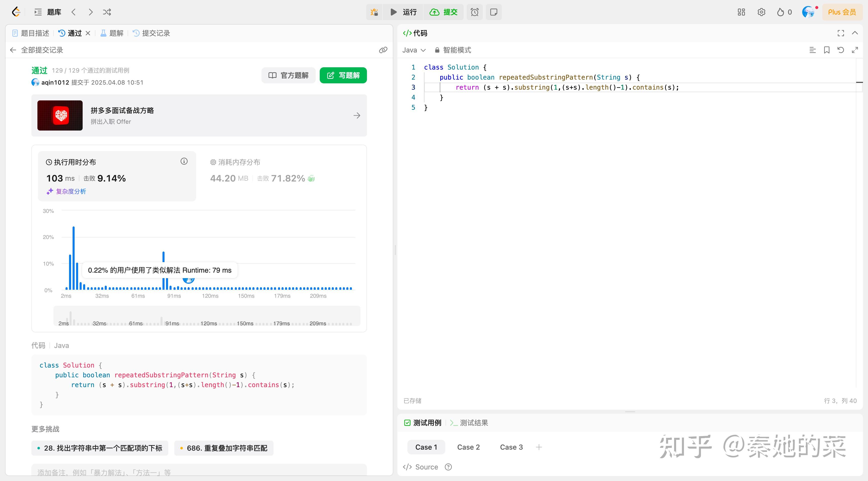Viewport: 868px width, 481px height.
Task: Expand the 拼多多面试备战方略 banner arrow
Action: [x=357, y=115]
